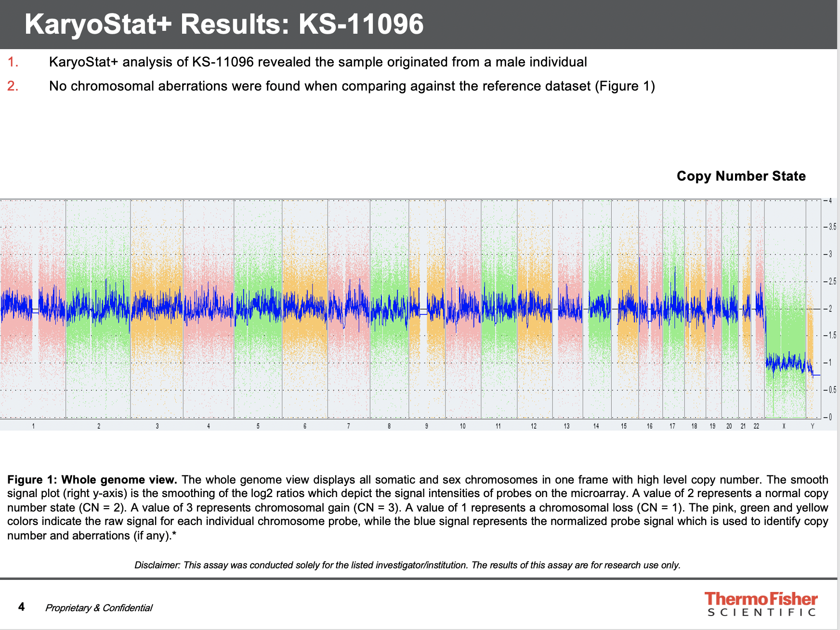Screen dimensions: 840x630
Task: Click chromosome 2 label below the plot
Action: [x=99, y=426]
